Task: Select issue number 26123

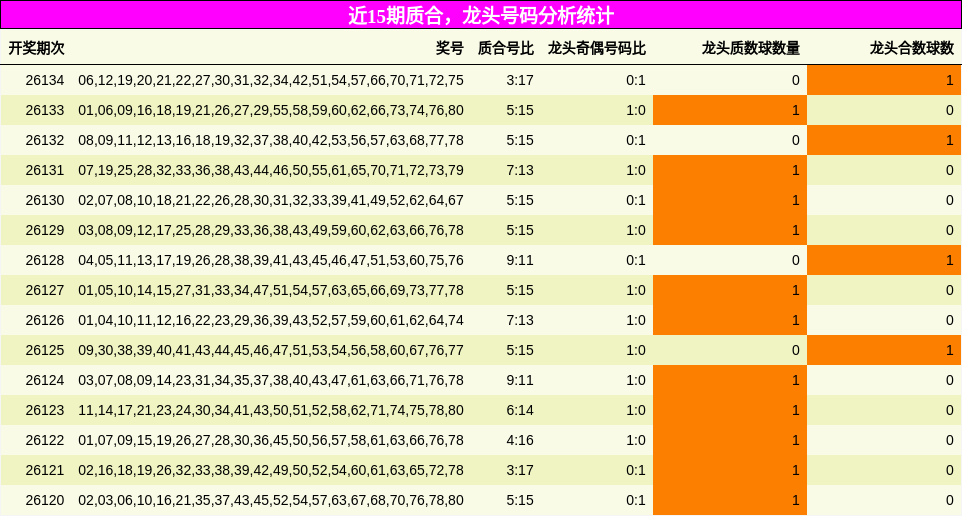Action: (45, 410)
